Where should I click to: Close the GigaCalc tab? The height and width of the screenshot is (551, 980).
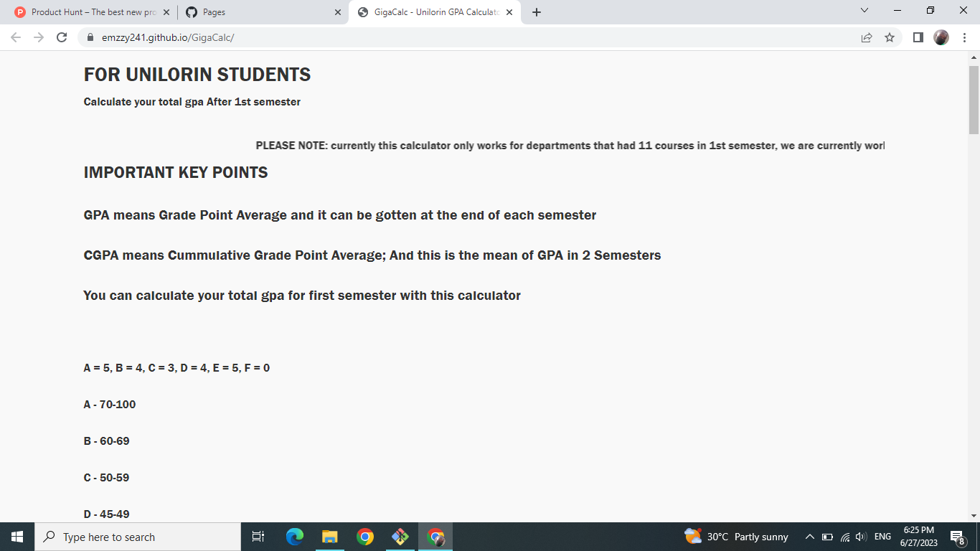coord(509,12)
